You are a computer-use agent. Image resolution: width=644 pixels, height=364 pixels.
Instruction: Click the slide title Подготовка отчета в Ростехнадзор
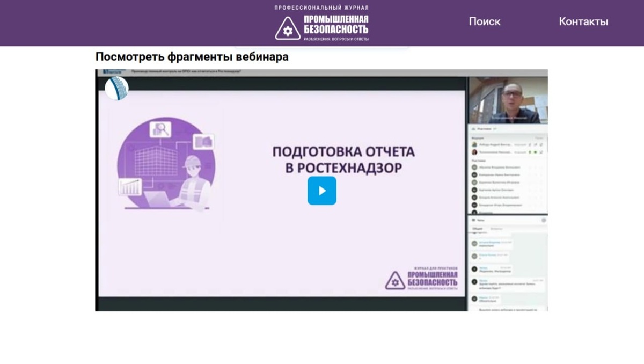point(343,159)
